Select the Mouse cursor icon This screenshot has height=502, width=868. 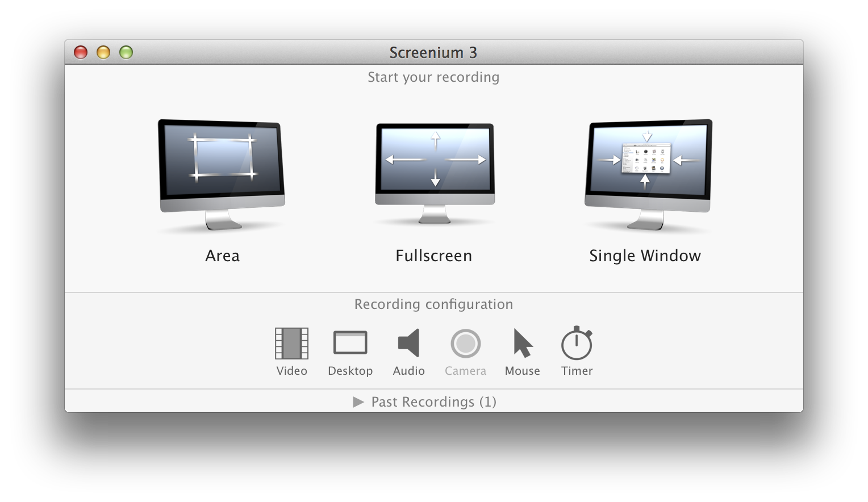[x=521, y=344]
